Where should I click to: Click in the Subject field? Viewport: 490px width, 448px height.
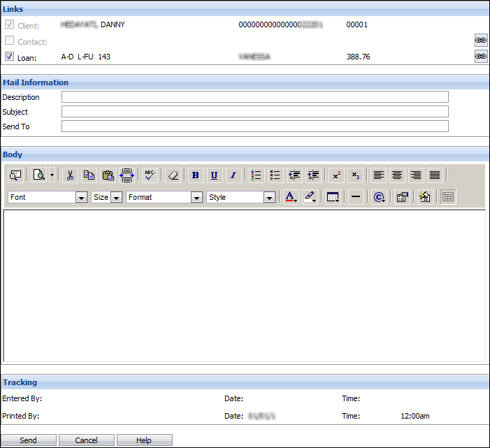pyautogui.click(x=255, y=112)
